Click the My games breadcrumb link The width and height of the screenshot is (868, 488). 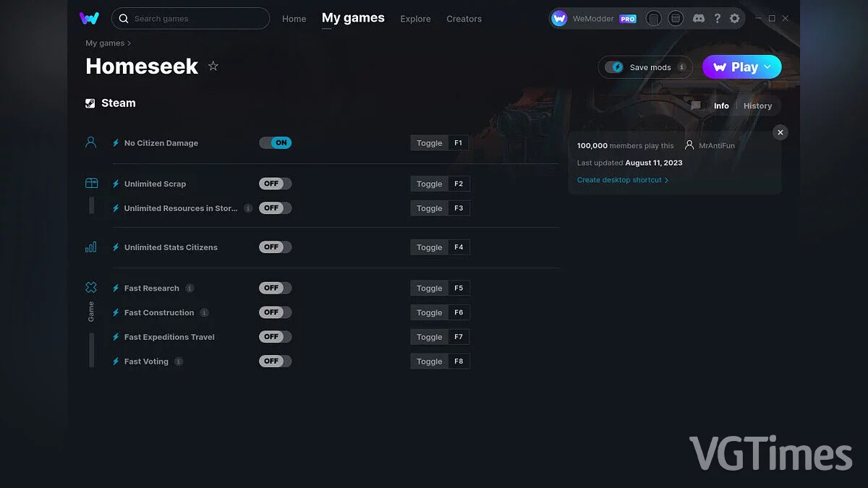tap(105, 43)
